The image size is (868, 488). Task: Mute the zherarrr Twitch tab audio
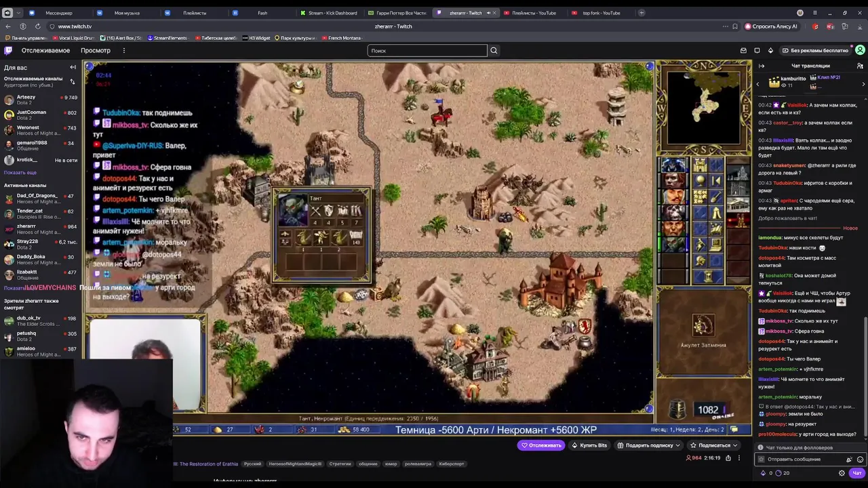[488, 13]
